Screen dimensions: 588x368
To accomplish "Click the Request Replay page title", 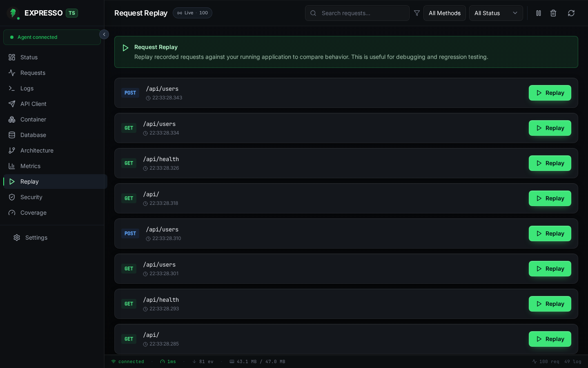I will 141,13.
